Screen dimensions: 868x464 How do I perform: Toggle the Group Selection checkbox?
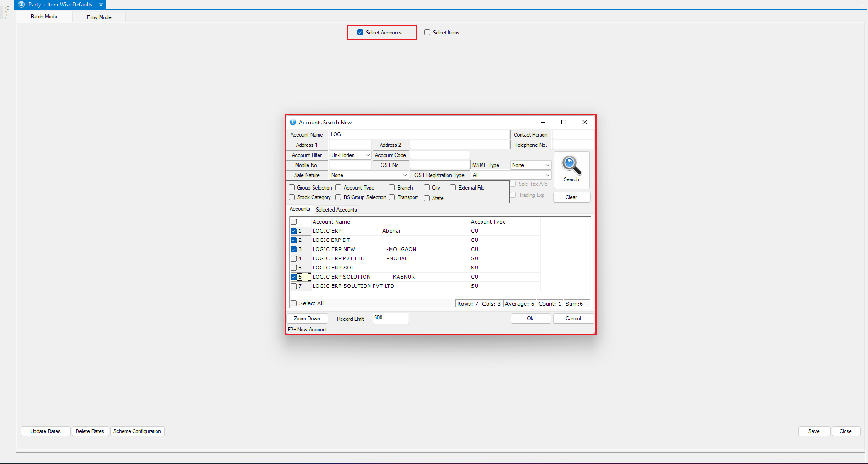pos(292,188)
